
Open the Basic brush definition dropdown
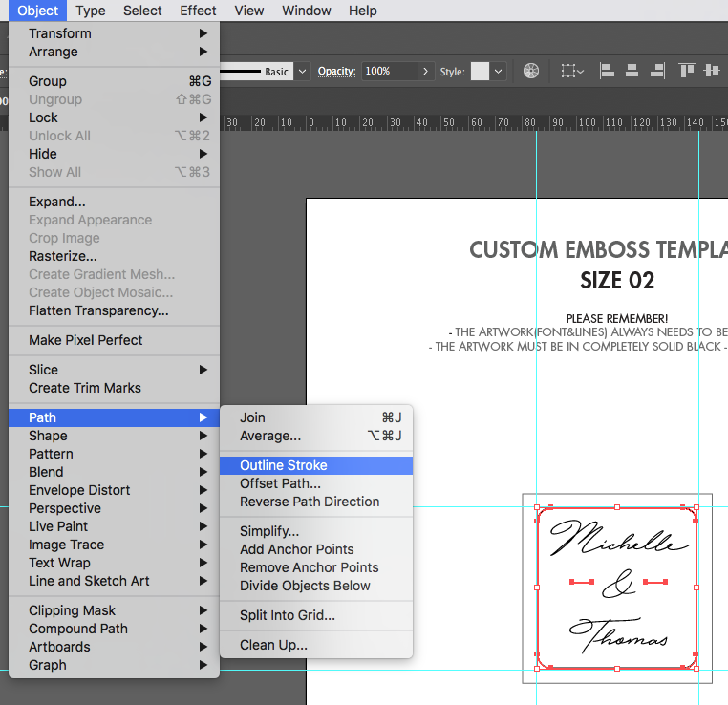(x=303, y=72)
